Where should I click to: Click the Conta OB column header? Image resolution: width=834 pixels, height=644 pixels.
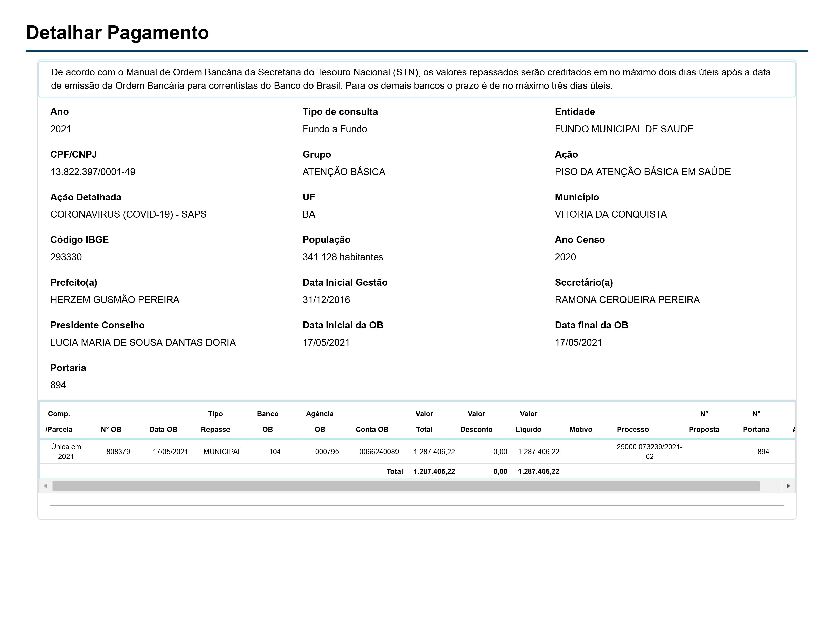(x=371, y=429)
